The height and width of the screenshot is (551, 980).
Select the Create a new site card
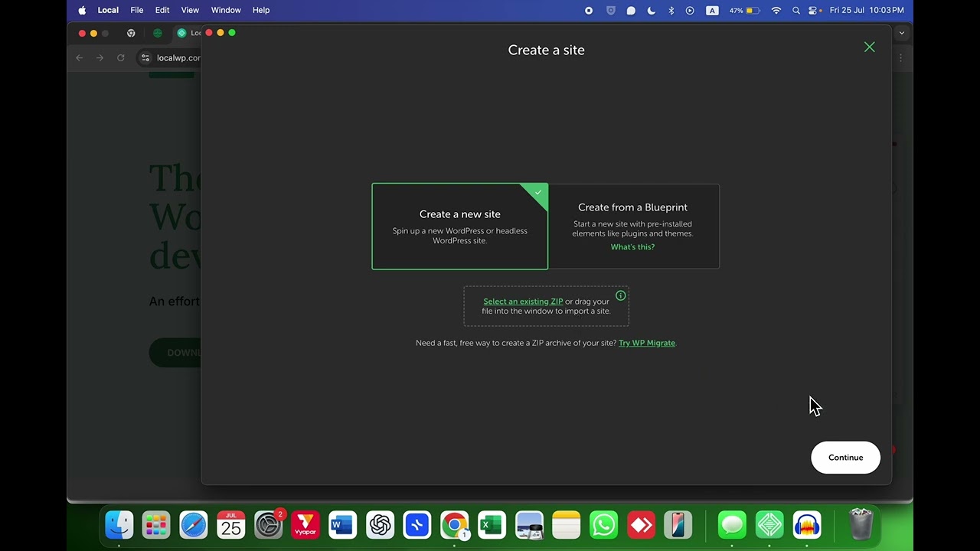tap(460, 227)
